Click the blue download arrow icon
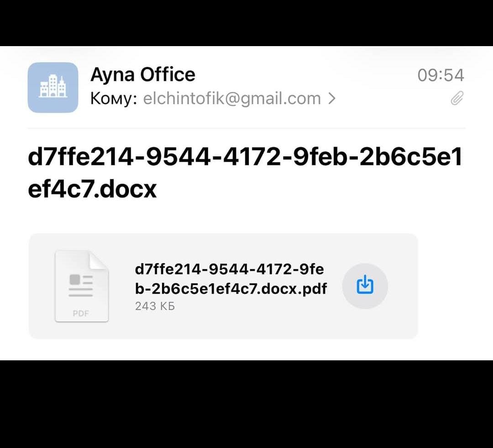 [x=365, y=285]
